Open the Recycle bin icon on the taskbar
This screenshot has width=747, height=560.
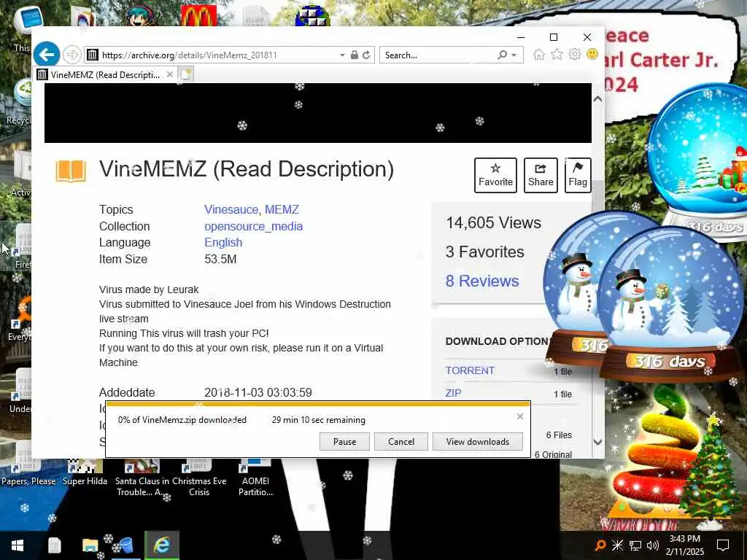point(125,545)
